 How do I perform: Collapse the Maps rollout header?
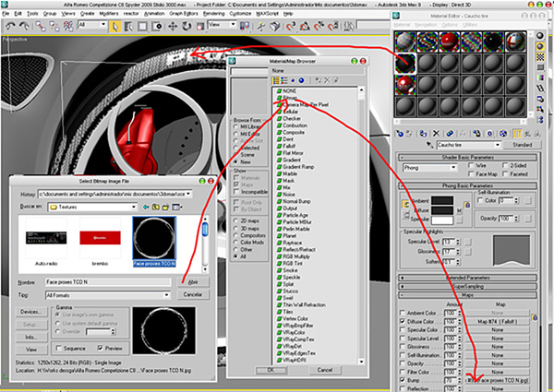click(x=468, y=294)
